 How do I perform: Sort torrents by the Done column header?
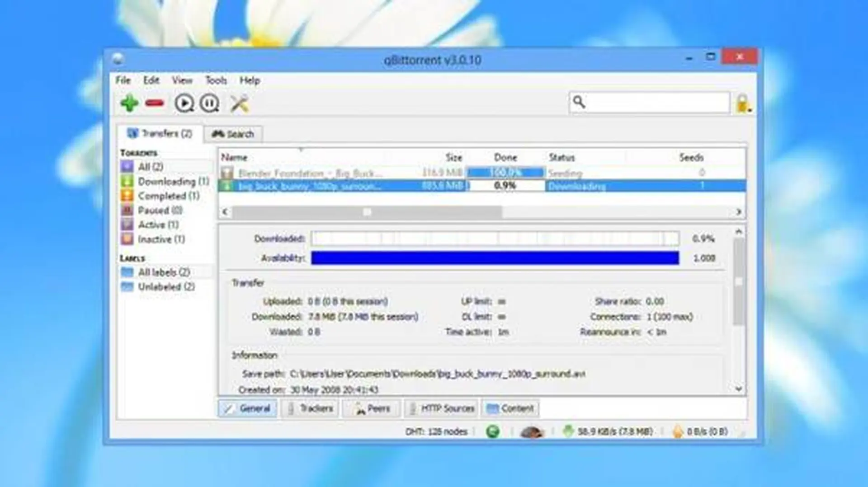(x=505, y=157)
